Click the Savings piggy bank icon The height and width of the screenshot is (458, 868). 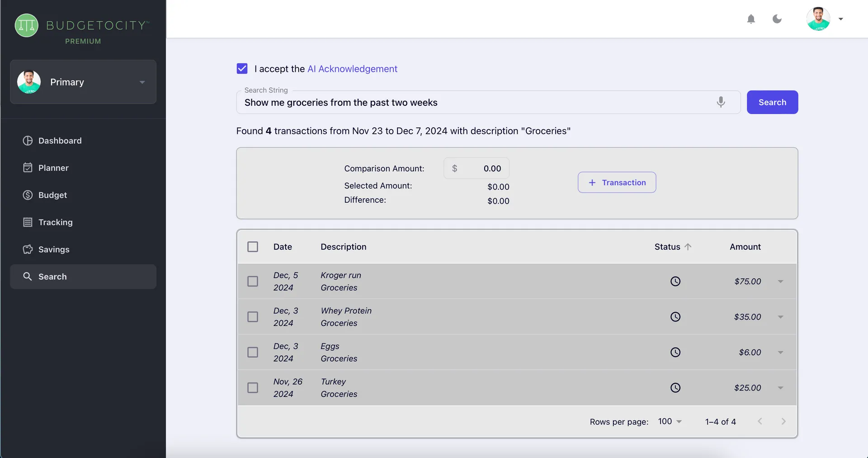pyautogui.click(x=28, y=249)
